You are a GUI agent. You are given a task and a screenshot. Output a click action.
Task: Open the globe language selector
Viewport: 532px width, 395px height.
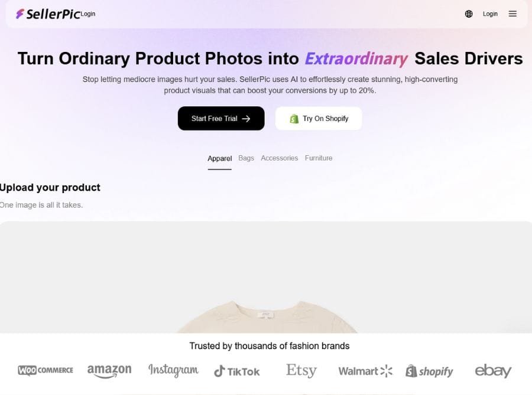pos(469,14)
